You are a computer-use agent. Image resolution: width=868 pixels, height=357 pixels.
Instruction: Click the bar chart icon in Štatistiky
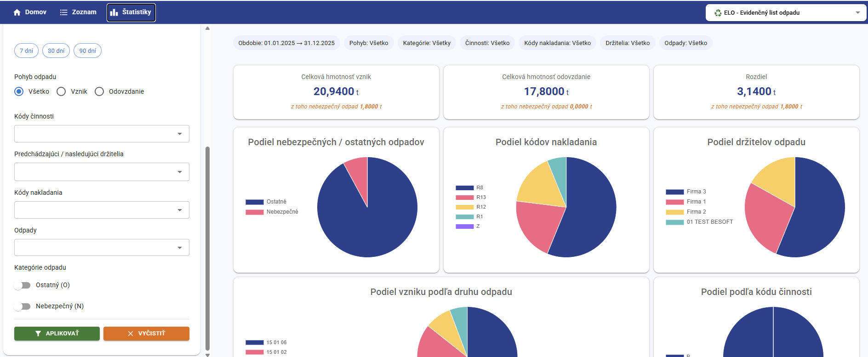(114, 12)
